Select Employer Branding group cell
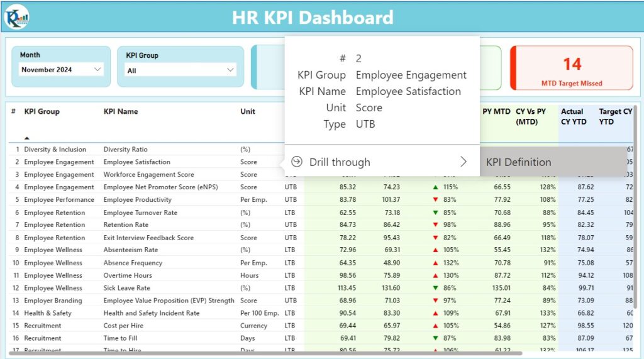The image size is (644, 359). 53,301
